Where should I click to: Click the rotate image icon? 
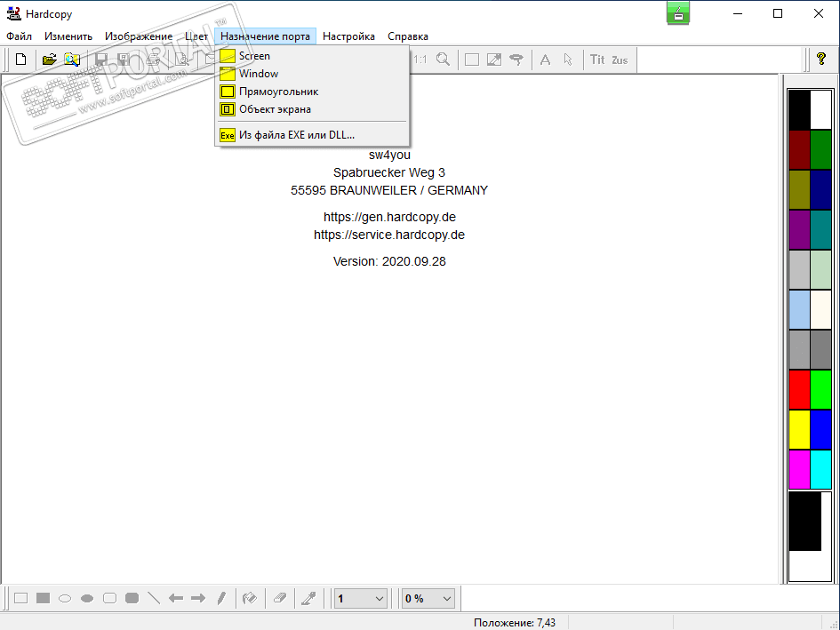pyautogui.click(x=516, y=60)
